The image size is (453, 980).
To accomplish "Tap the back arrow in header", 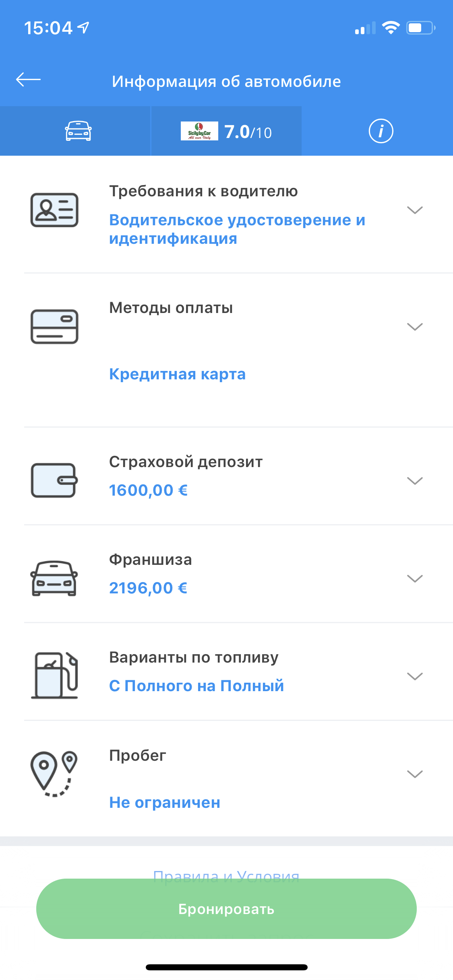I will pos(28,80).
